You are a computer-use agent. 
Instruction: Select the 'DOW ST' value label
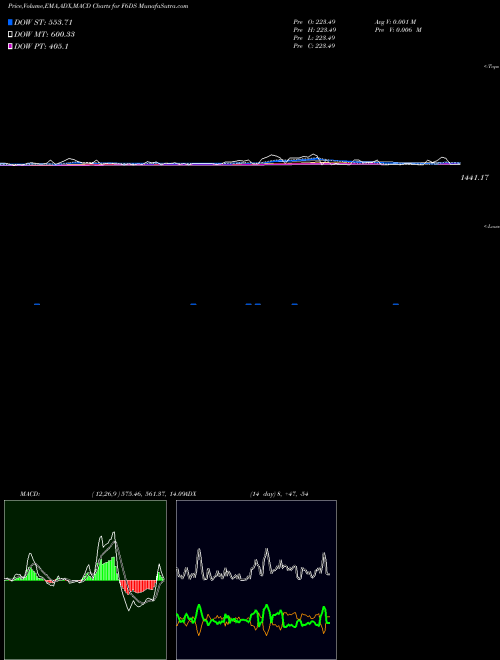point(43,22)
